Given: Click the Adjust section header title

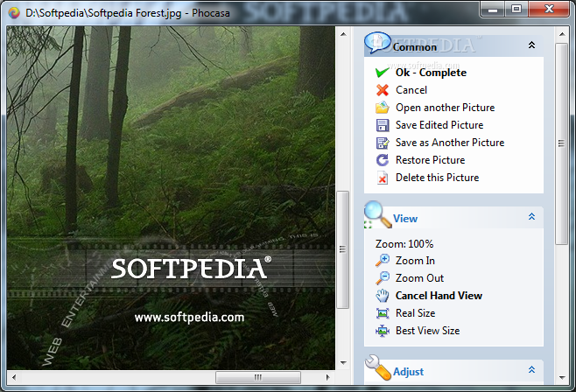Looking at the screenshot, I should (408, 372).
